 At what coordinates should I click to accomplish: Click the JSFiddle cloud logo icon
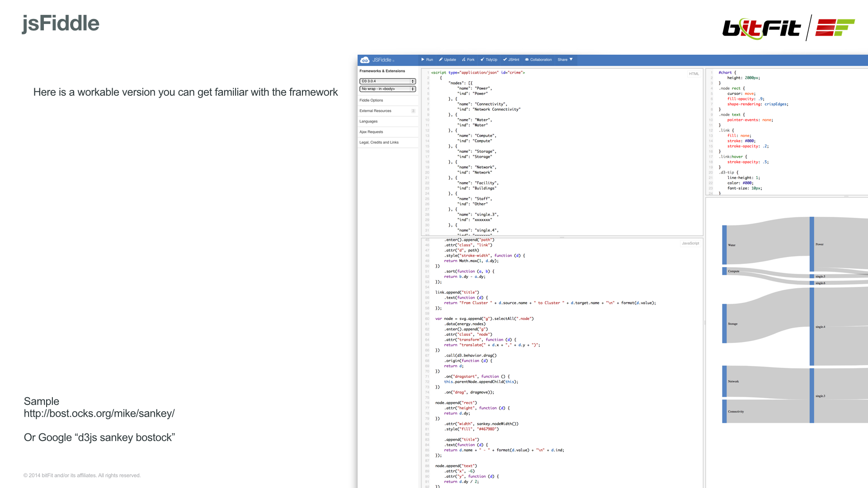point(365,60)
